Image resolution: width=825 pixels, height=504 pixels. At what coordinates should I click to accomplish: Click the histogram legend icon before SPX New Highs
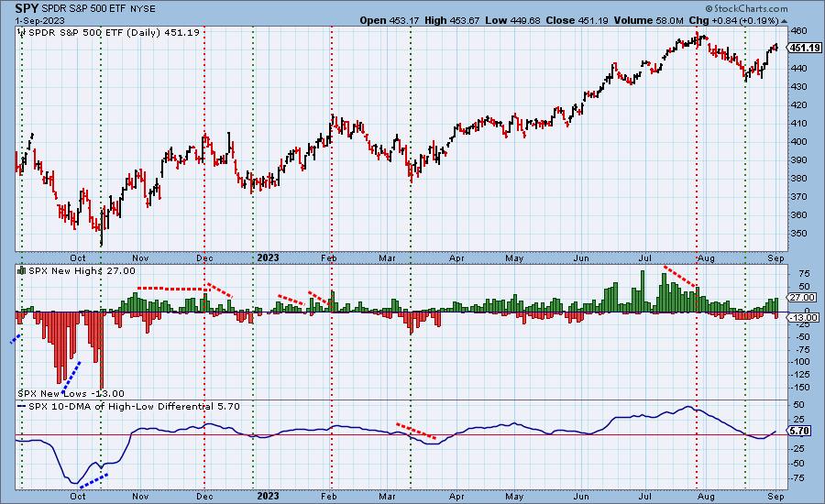(22, 270)
